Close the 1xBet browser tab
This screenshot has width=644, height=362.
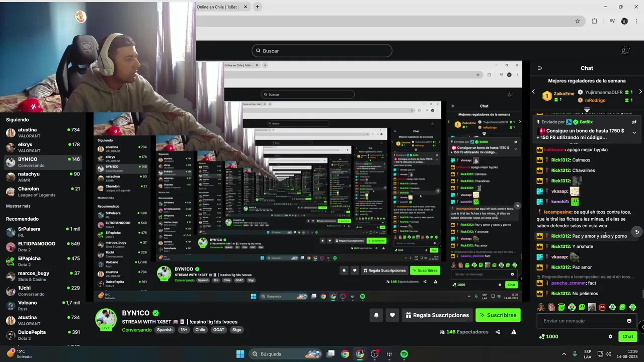(246, 7)
